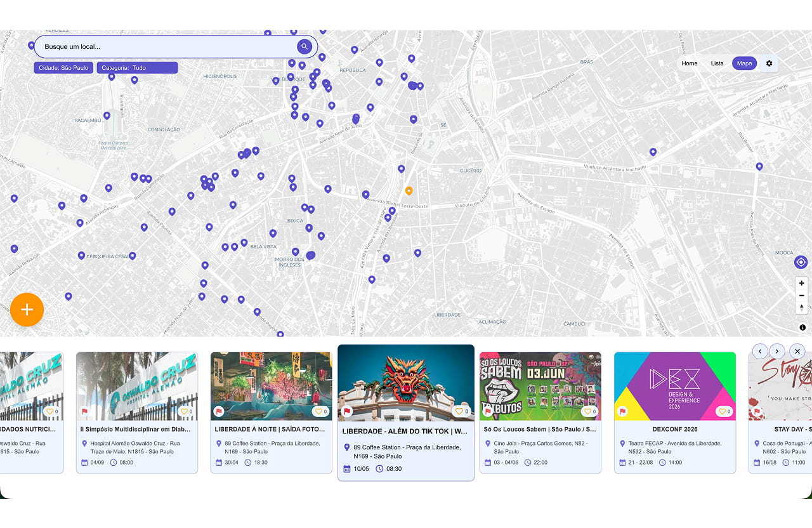Click the location pin icon on DEXCONF card
This screenshot has width=812, height=528.
pos(622,444)
